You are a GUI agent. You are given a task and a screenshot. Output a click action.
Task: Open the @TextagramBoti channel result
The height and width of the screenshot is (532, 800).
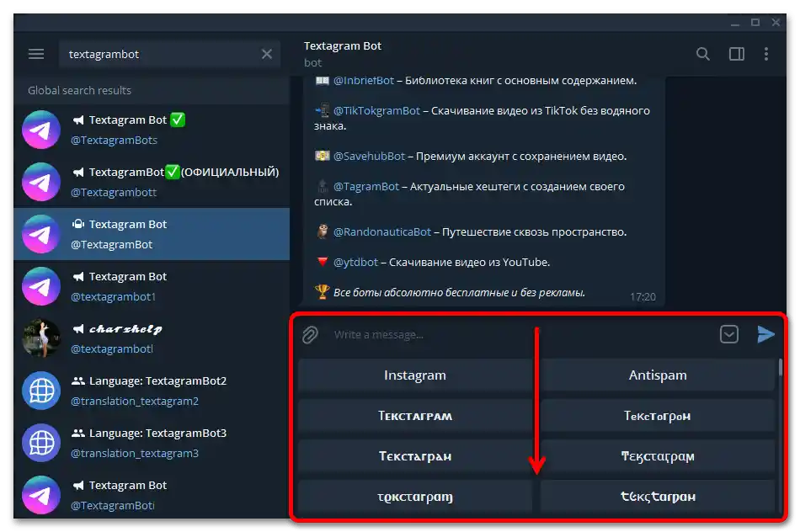pos(152,495)
